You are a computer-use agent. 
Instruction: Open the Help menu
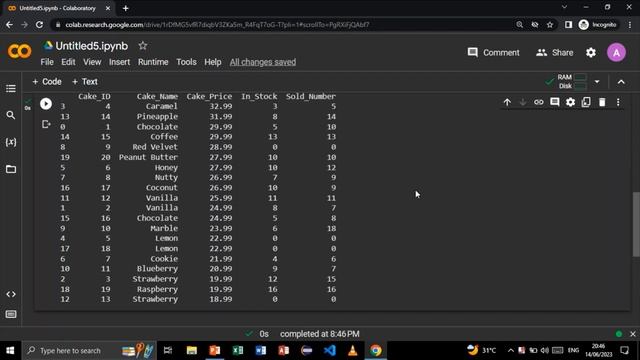213,62
